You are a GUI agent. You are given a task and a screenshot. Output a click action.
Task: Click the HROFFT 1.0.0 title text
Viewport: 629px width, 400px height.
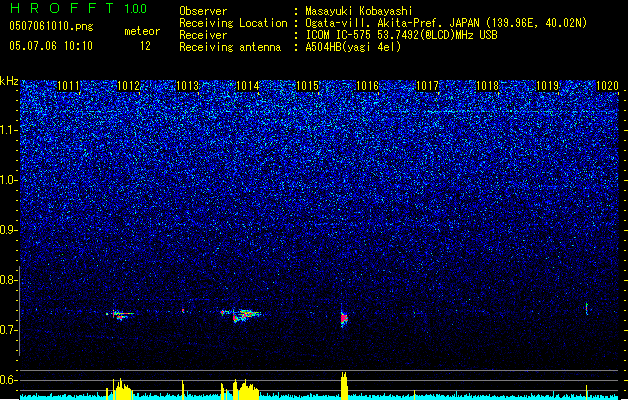[78, 8]
